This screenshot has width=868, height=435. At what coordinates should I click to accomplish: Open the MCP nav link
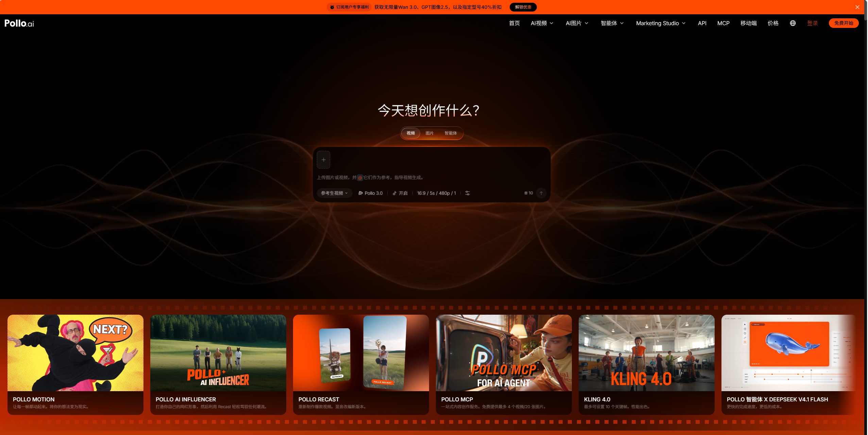pos(723,23)
